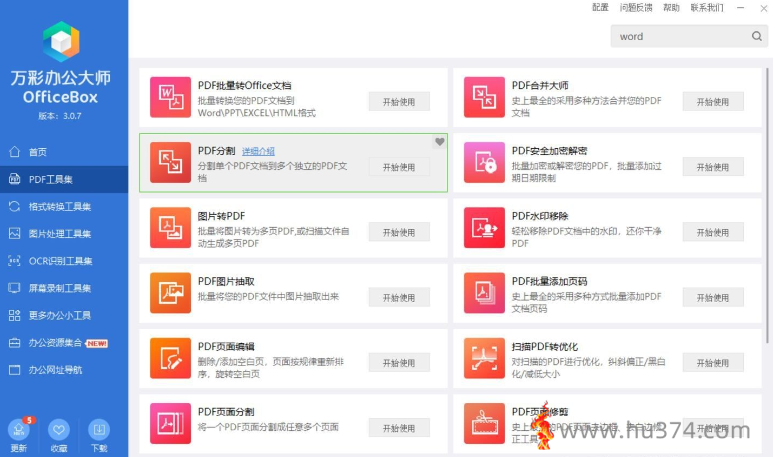The height and width of the screenshot is (457, 775).
Task: Minimize the OfficeBox window
Action: pyautogui.click(x=740, y=7)
